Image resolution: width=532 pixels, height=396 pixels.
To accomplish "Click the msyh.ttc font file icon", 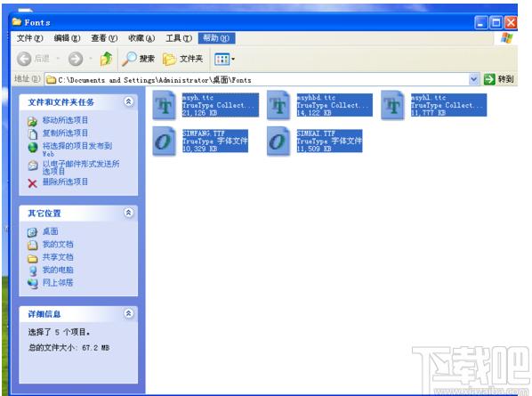I will 165,106.
